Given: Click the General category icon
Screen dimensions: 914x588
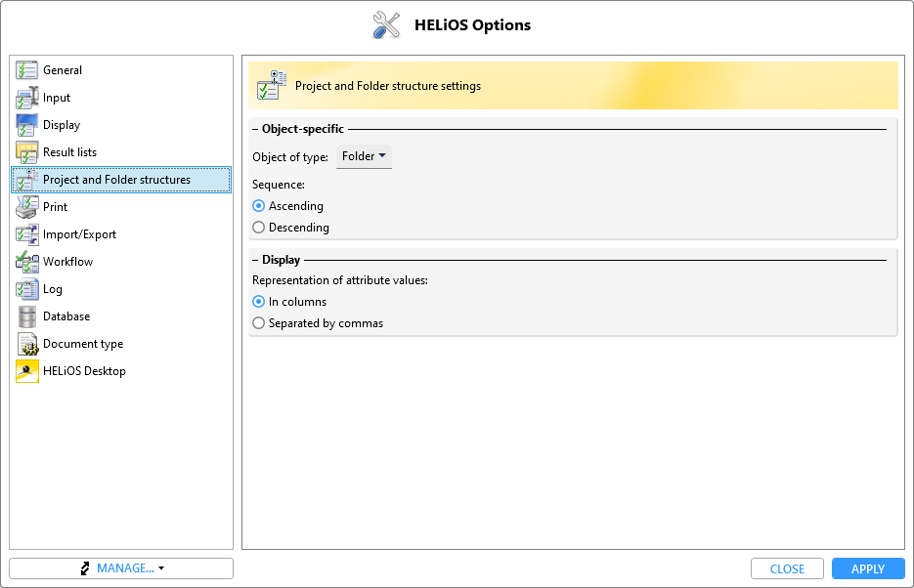Looking at the screenshot, I should click(26, 70).
